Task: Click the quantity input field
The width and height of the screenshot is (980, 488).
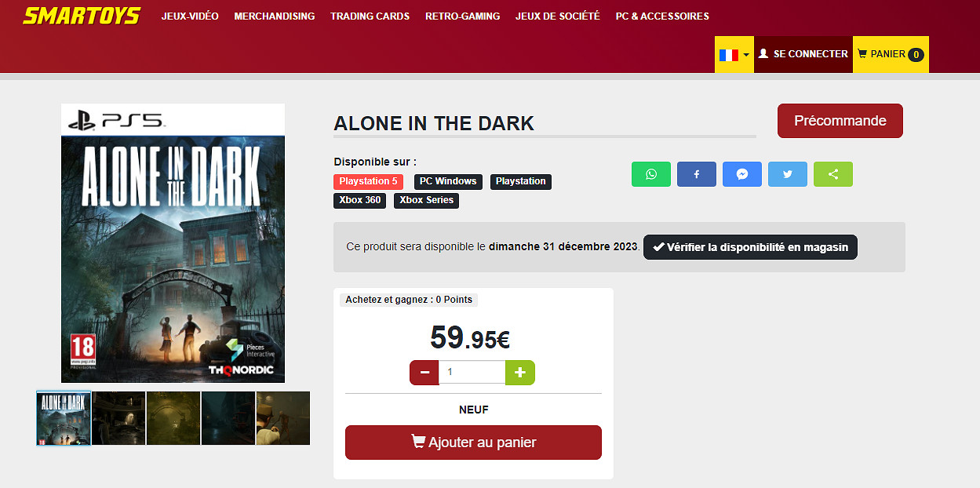Action: click(x=472, y=373)
